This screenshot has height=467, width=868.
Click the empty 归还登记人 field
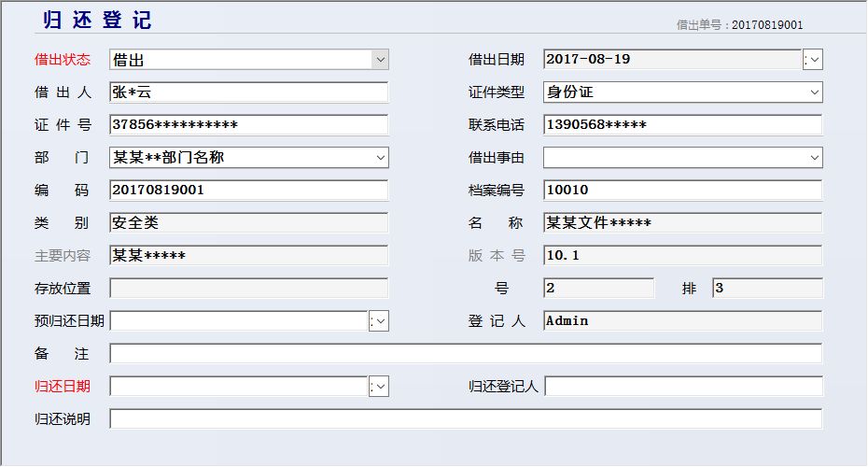pos(683,386)
